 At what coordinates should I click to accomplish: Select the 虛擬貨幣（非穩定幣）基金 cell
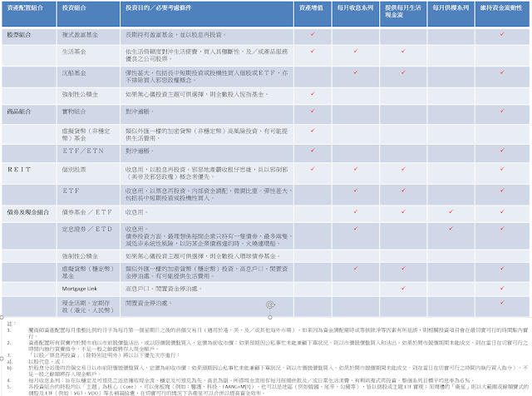(88, 134)
